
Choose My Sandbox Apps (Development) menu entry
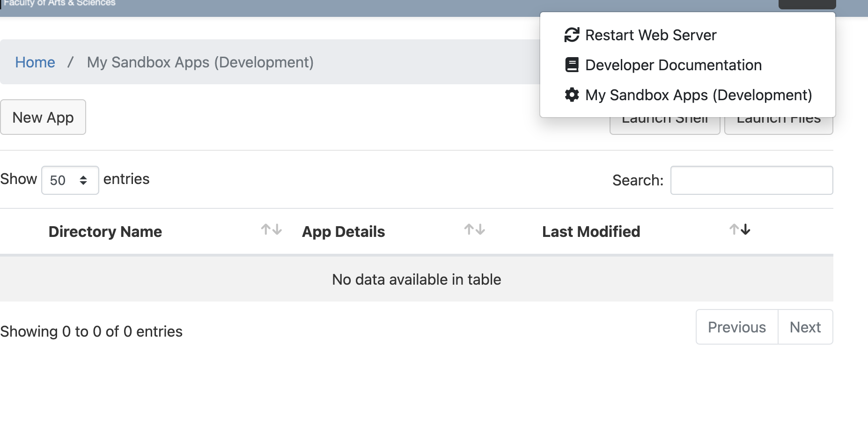pos(698,95)
